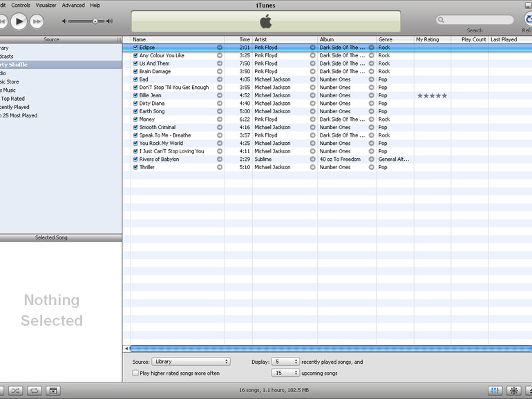Viewport: 532px width, 399px height.
Task: Click the high volume speaker icon
Action: tap(109, 21)
